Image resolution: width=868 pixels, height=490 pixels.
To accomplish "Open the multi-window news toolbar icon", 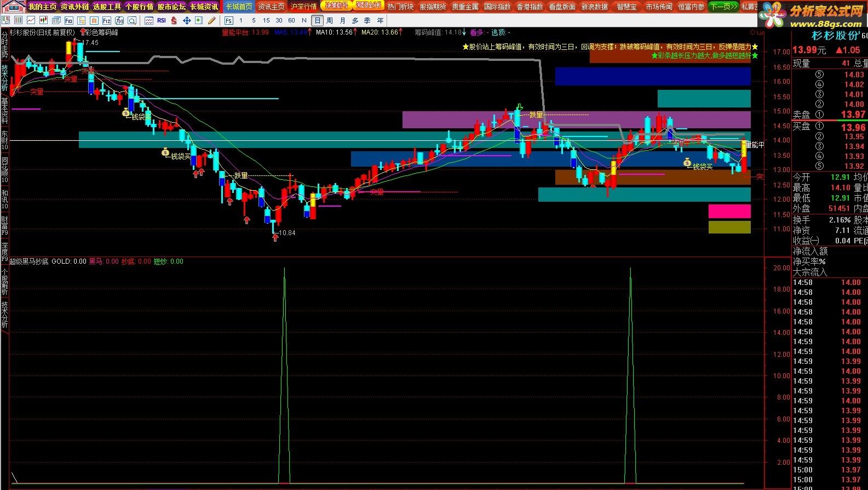I will click(x=56, y=20).
